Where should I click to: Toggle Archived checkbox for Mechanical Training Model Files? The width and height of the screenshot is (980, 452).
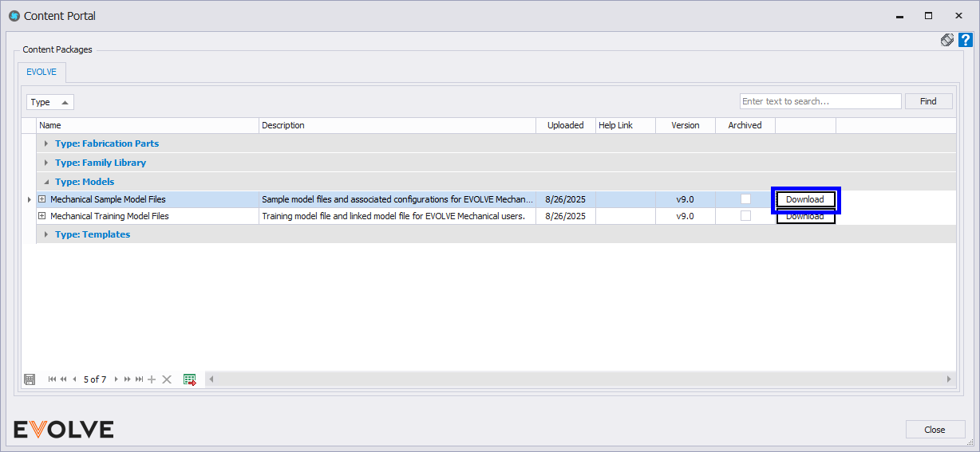click(x=745, y=216)
